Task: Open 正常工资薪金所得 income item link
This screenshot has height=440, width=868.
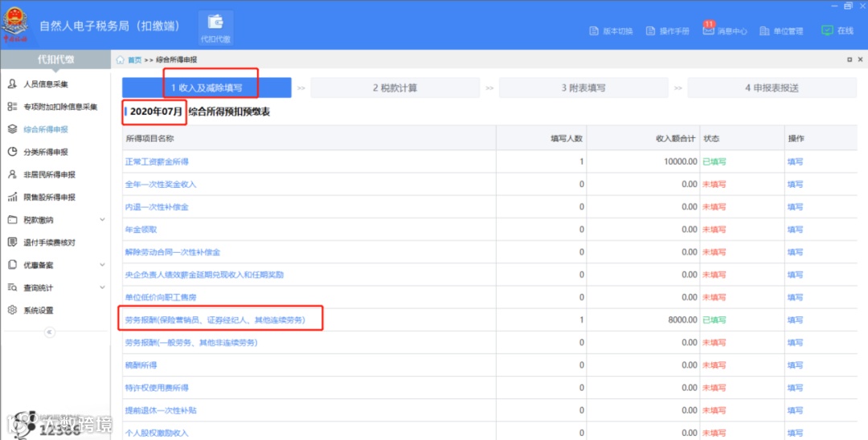Action: point(157,162)
